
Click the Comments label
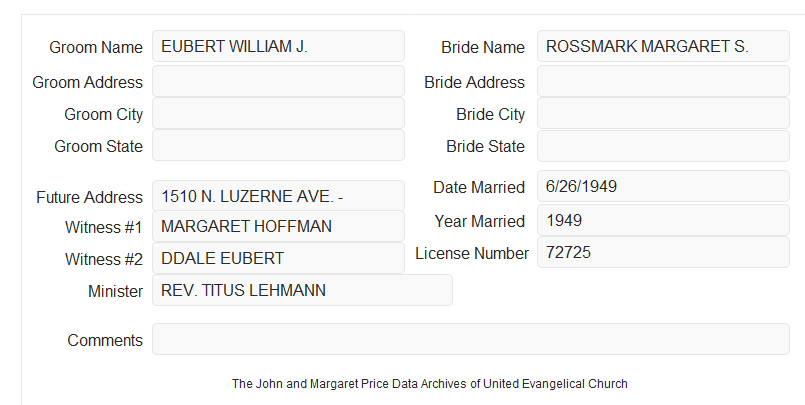click(x=105, y=340)
